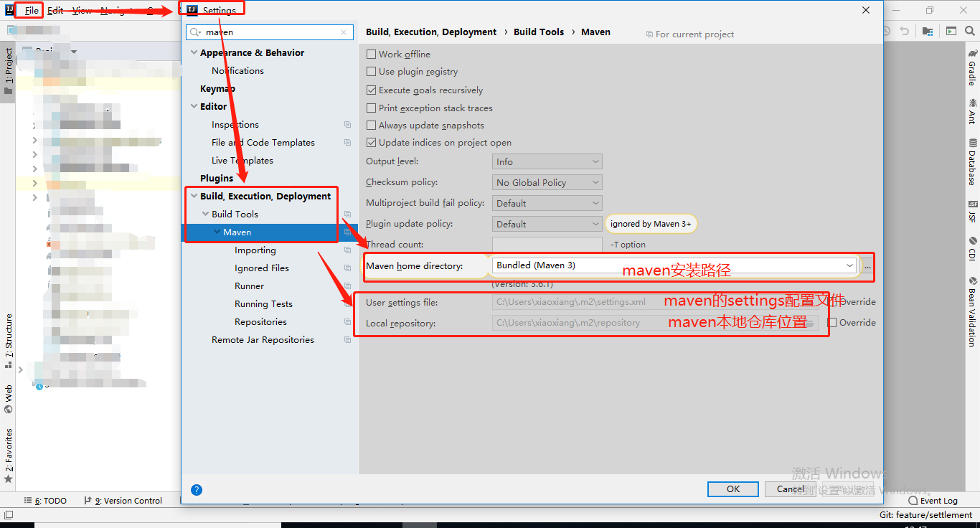
Task: Open the View menu
Action: (x=82, y=11)
